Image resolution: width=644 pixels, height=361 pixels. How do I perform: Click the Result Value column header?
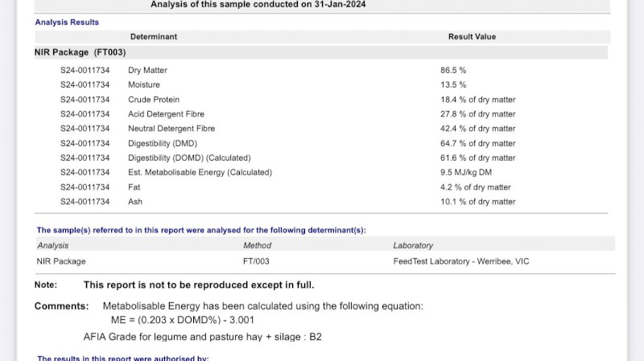coord(472,37)
